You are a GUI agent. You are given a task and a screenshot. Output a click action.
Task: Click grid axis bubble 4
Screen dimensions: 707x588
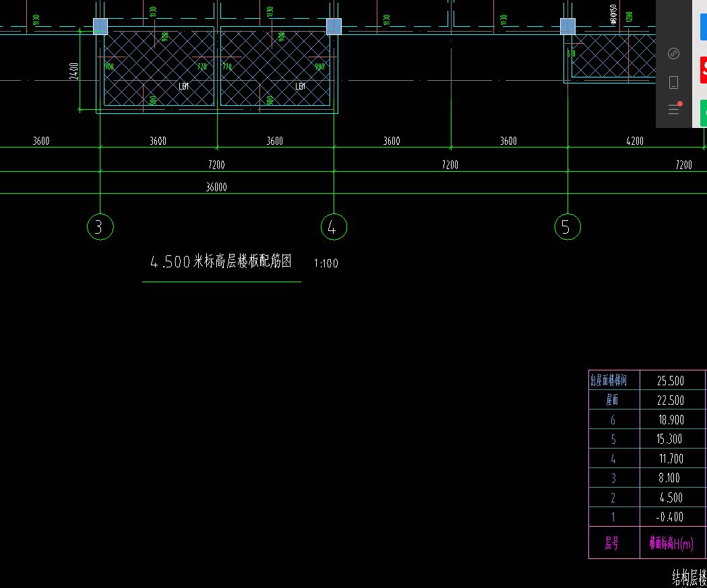[x=334, y=226]
